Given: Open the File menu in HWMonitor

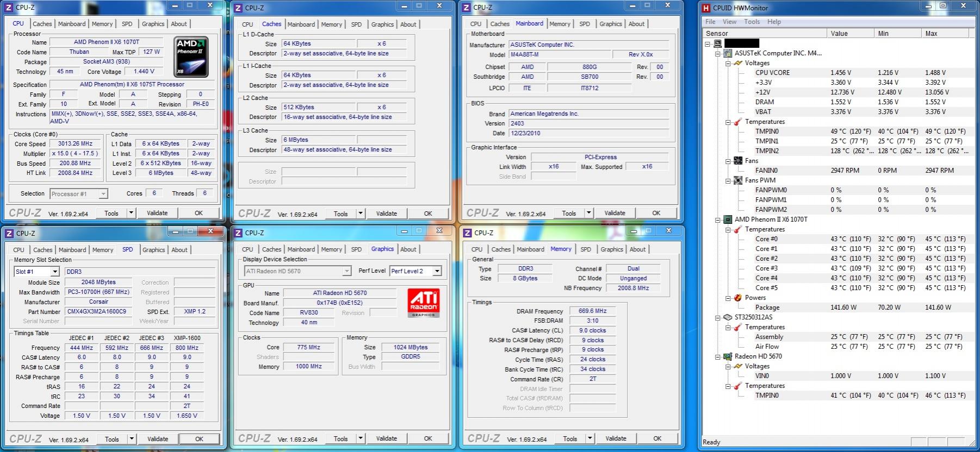Looking at the screenshot, I should (710, 22).
